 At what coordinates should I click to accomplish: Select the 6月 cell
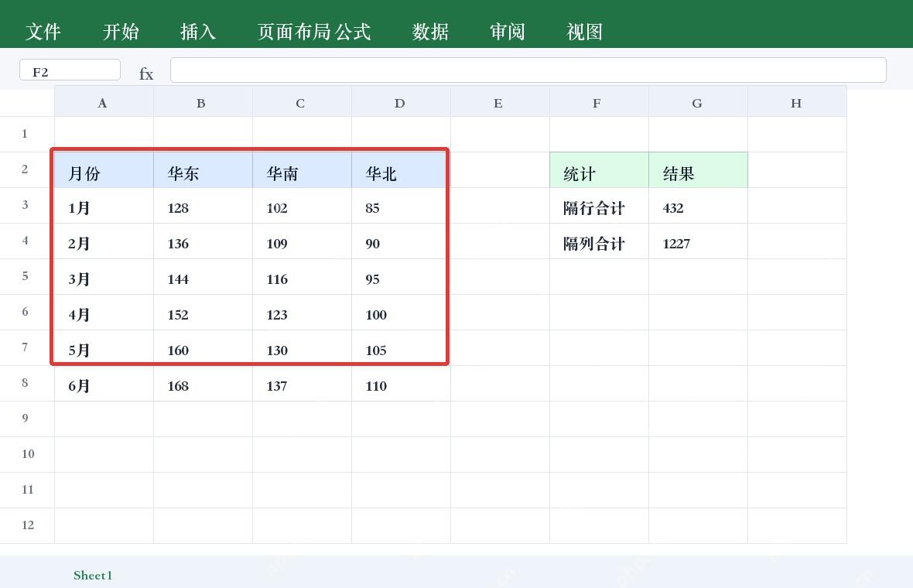coord(104,384)
